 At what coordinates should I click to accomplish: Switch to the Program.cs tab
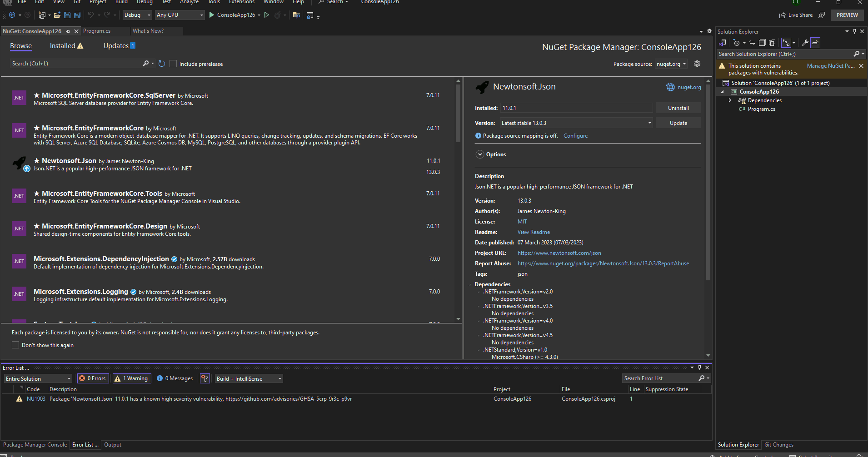coord(97,31)
